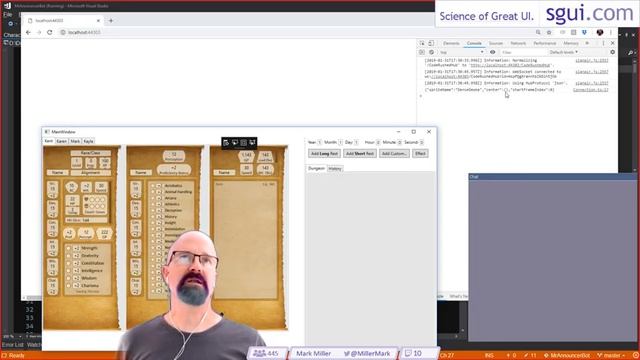Viewport: 640px width, 360px height.
Task: Click third icon in floating dark debug toolbar
Action: [x=244, y=142]
